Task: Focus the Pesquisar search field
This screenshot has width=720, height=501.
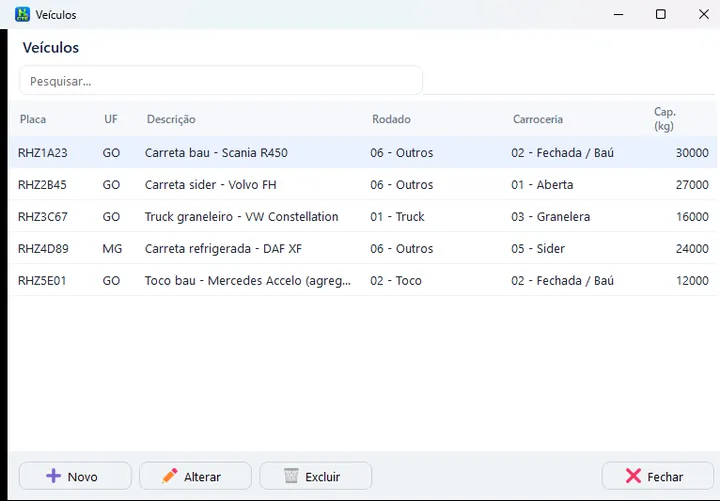Action: [x=220, y=81]
